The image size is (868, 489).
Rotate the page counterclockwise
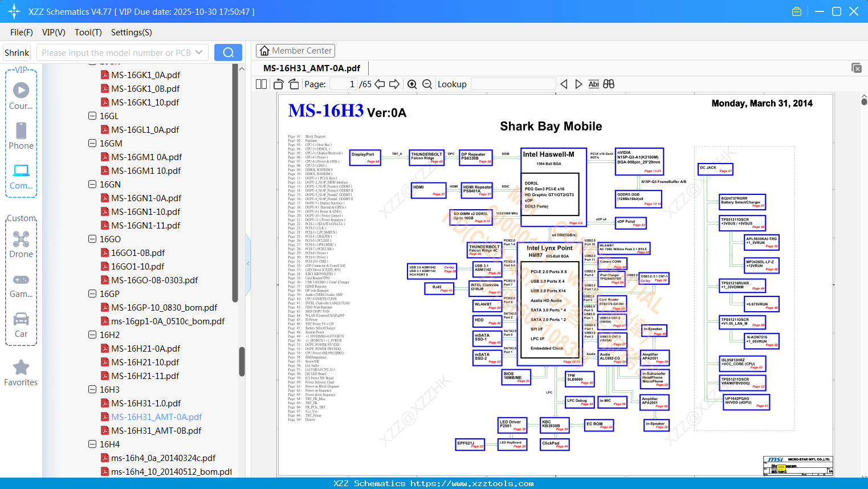point(279,84)
